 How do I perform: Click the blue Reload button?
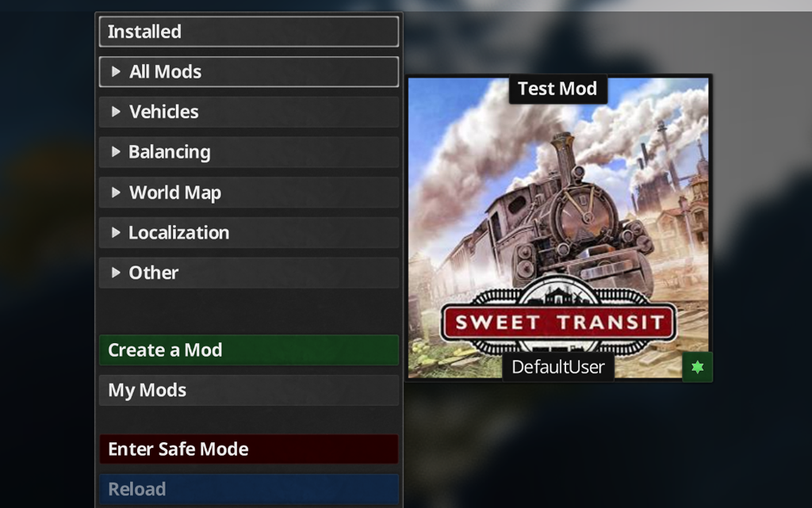tap(248, 489)
